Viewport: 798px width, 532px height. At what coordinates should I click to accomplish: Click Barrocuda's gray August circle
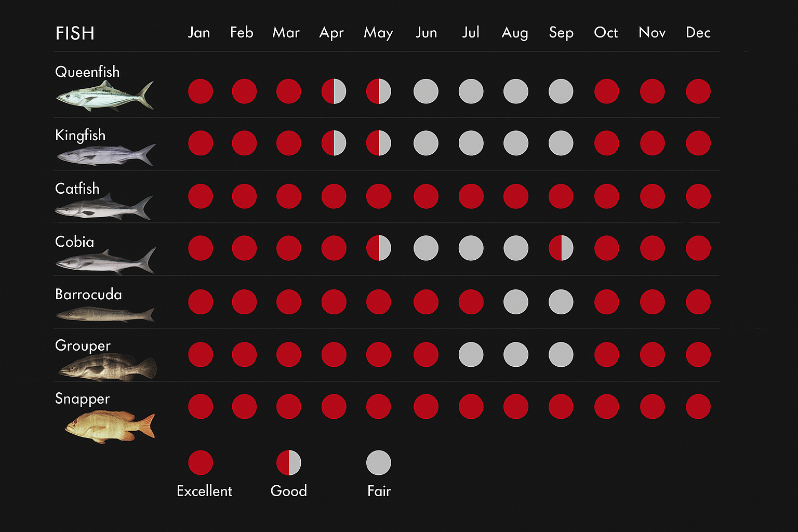click(516, 302)
